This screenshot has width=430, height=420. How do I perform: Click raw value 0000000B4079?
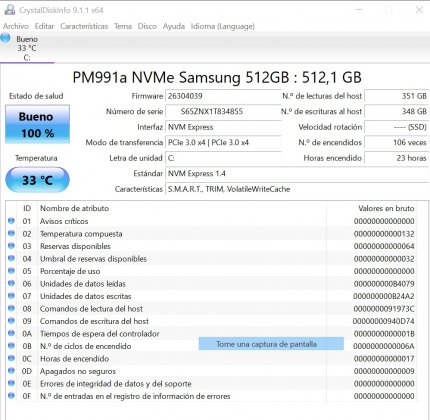coord(384,284)
